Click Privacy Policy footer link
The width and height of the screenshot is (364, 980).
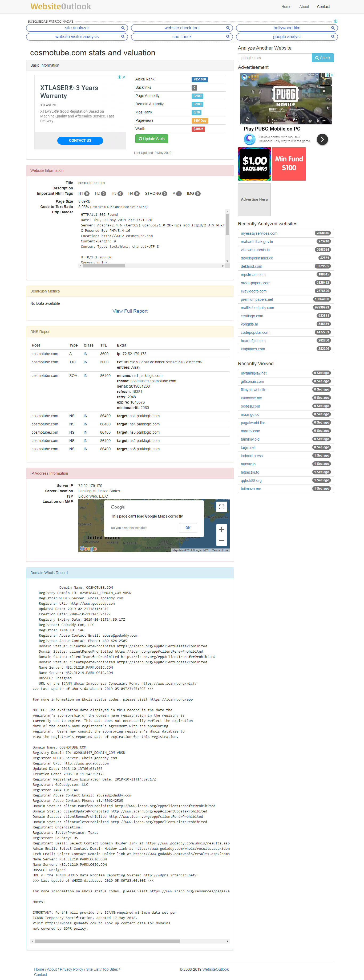[71, 969]
